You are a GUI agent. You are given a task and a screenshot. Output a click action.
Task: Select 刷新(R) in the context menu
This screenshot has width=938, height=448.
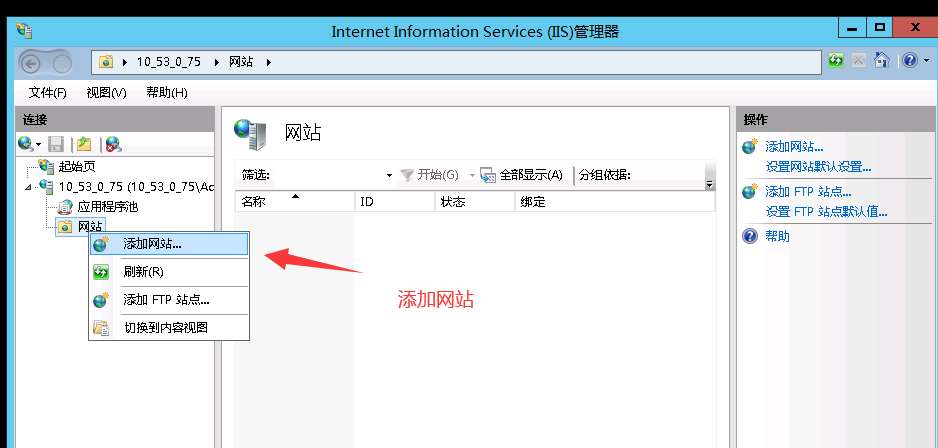click(x=143, y=271)
